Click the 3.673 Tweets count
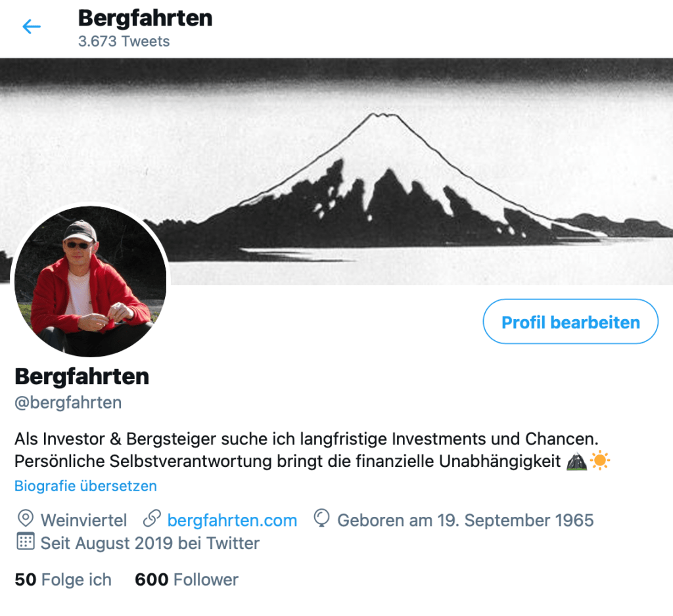The height and width of the screenshot is (616, 673). 124,41
